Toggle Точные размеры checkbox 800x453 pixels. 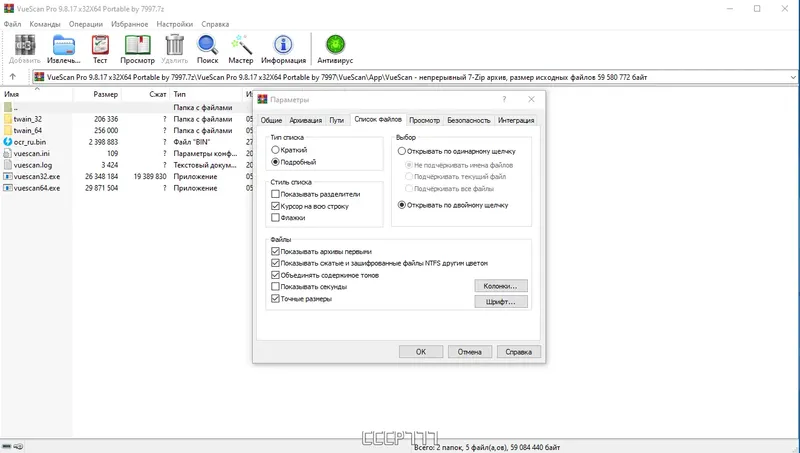coord(276,298)
